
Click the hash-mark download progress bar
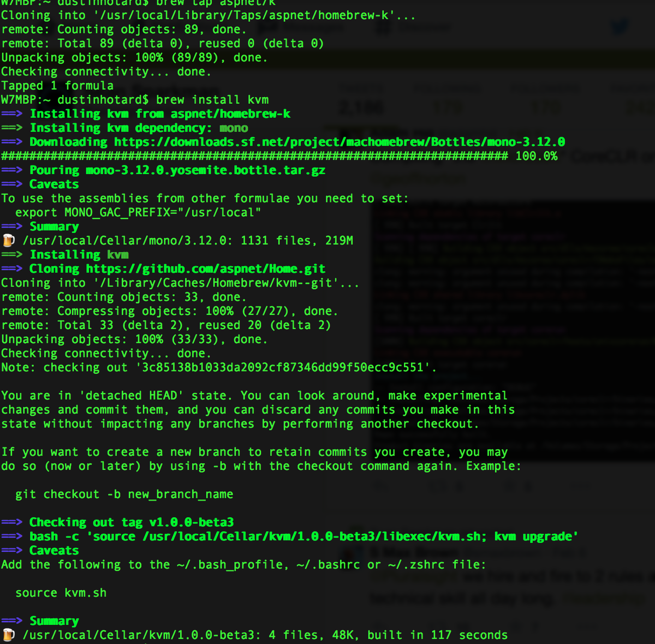coord(254,156)
